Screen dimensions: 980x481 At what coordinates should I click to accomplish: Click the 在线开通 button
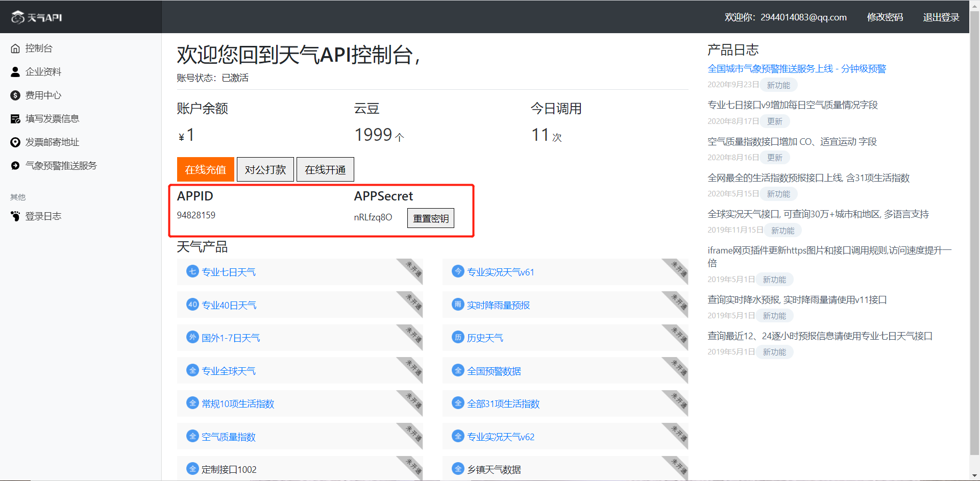pos(325,169)
